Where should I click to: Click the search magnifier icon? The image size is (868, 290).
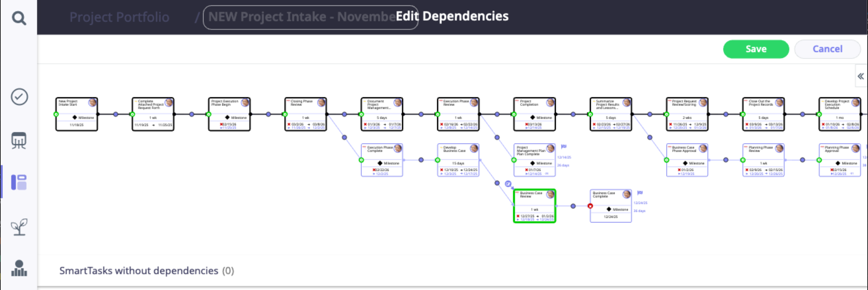pyautogui.click(x=19, y=18)
